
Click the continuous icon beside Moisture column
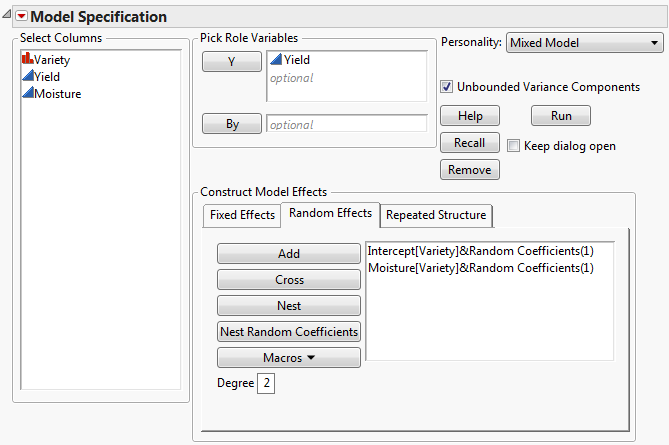(x=27, y=94)
